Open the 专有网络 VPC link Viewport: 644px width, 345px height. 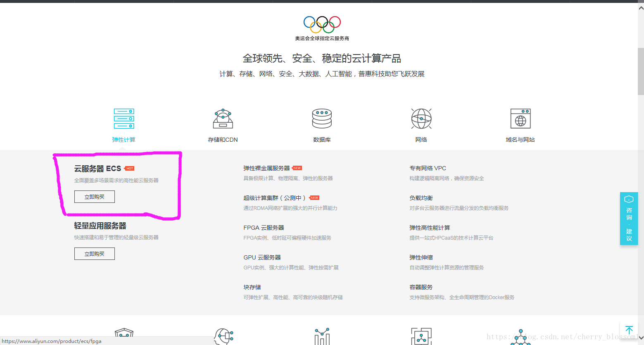(428, 168)
